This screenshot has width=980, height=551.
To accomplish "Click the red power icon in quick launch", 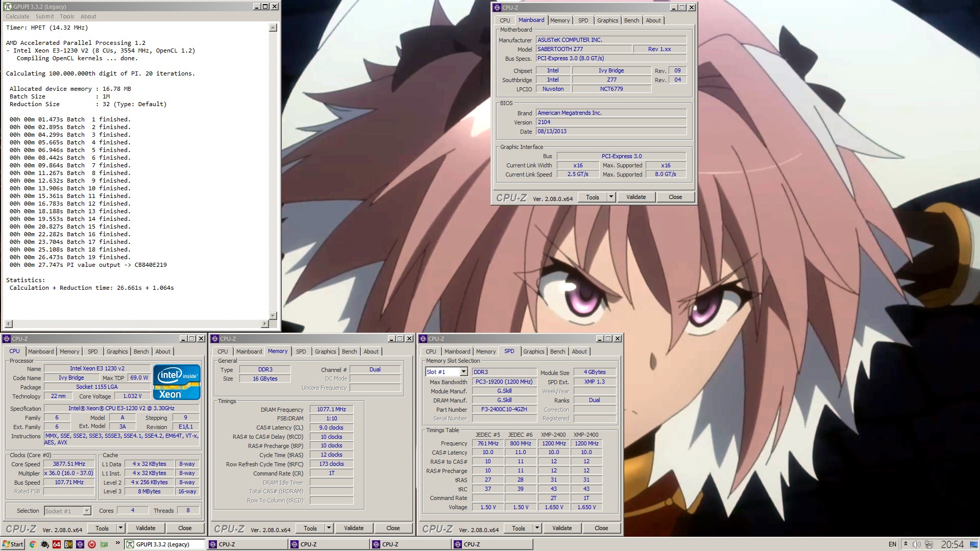I will 92,544.
